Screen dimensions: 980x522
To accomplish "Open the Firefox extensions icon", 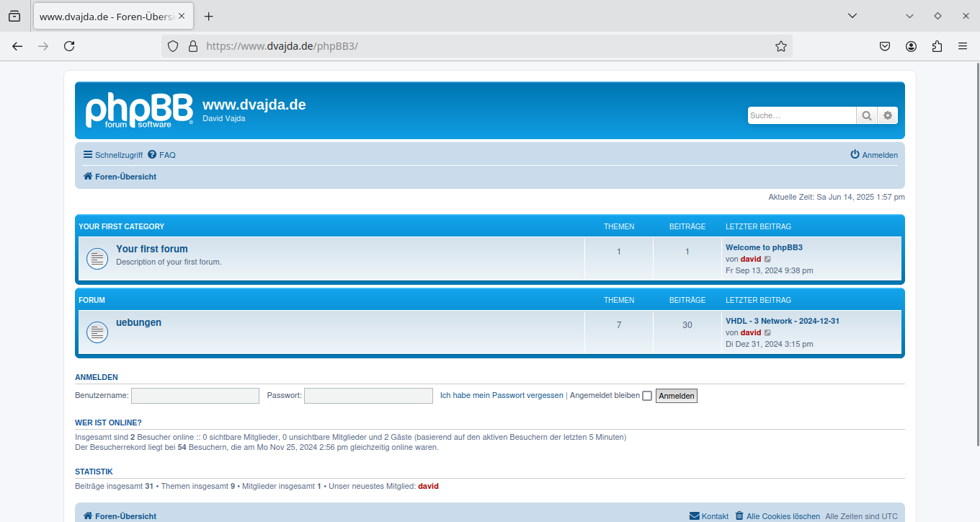I will click(x=937, y=46).
